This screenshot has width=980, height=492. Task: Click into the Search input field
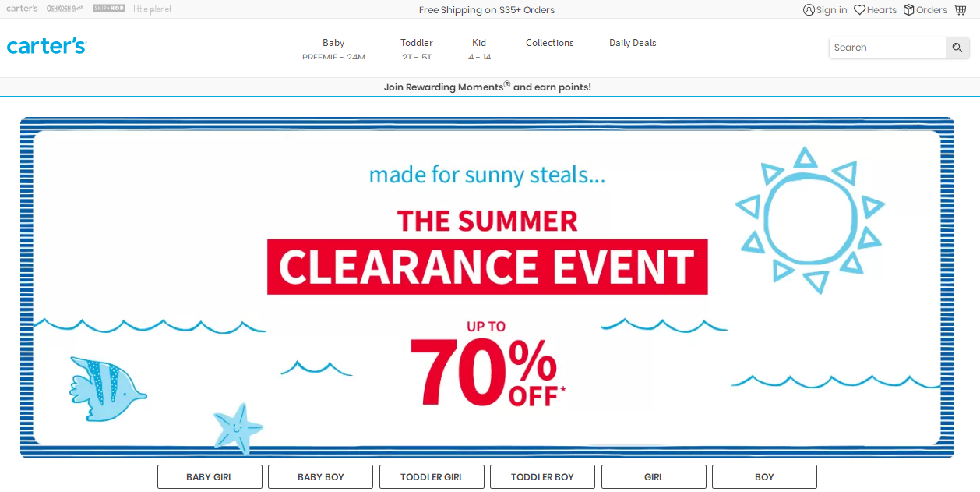tap(887, 48)
